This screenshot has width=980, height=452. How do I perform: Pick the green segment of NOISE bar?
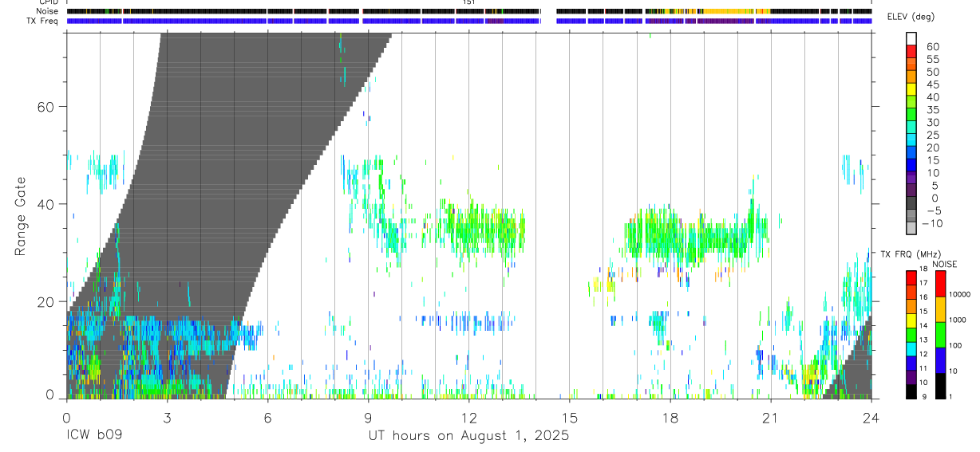940,335
